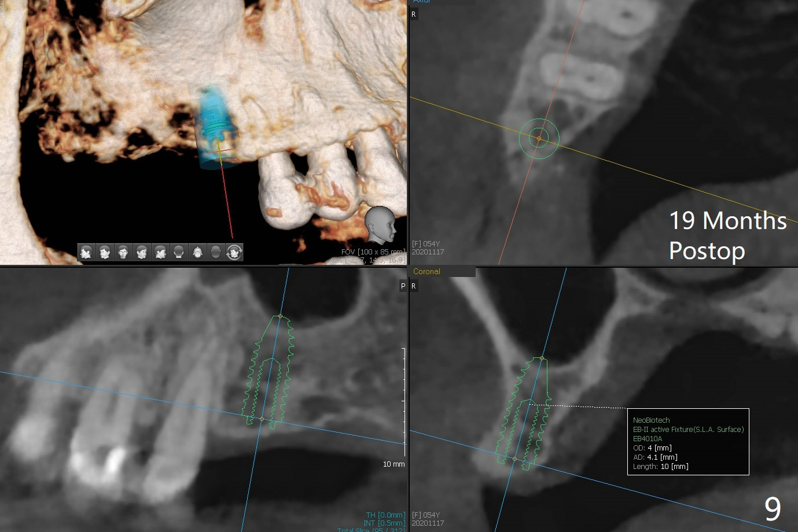The width and height of the screenshot is (798, 532).
Task: Select the Coronal view tab label
Action: [426, 271]
